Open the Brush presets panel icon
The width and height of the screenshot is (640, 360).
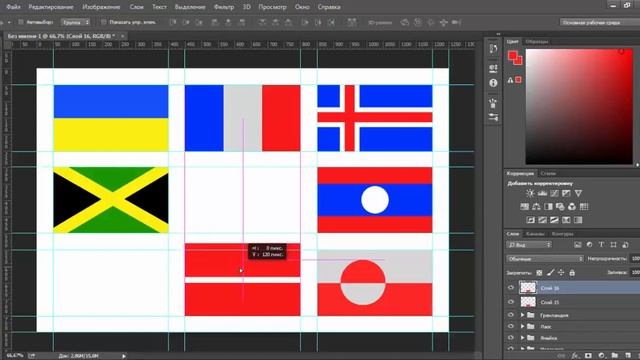tap(493, 102)
